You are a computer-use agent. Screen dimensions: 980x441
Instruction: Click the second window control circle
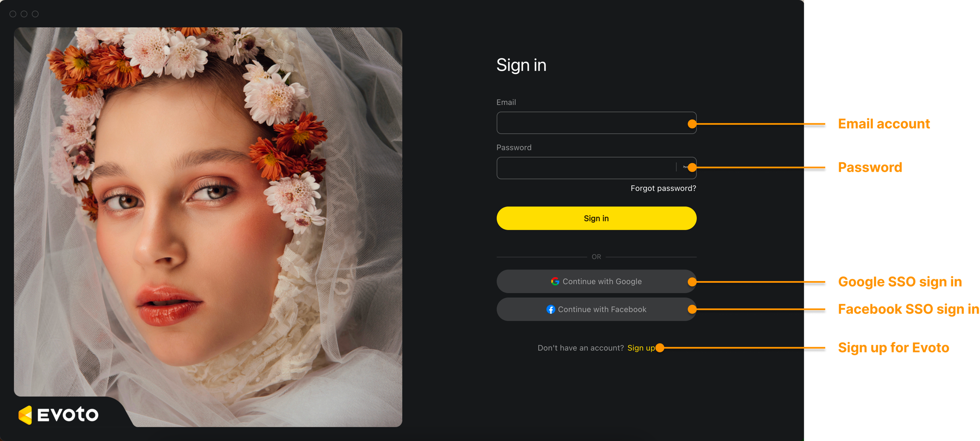(x=24, y=14)
